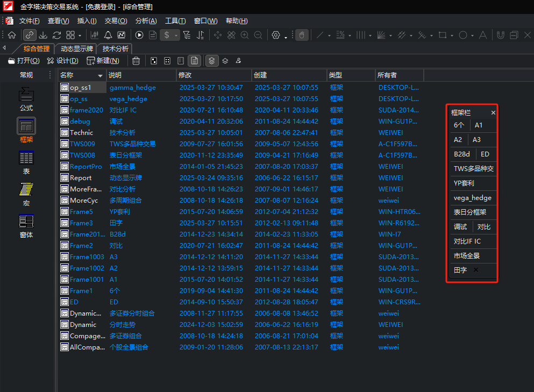534x392 pixels.
Task: Open the 分析(A) menu
Action: [146, 21]
